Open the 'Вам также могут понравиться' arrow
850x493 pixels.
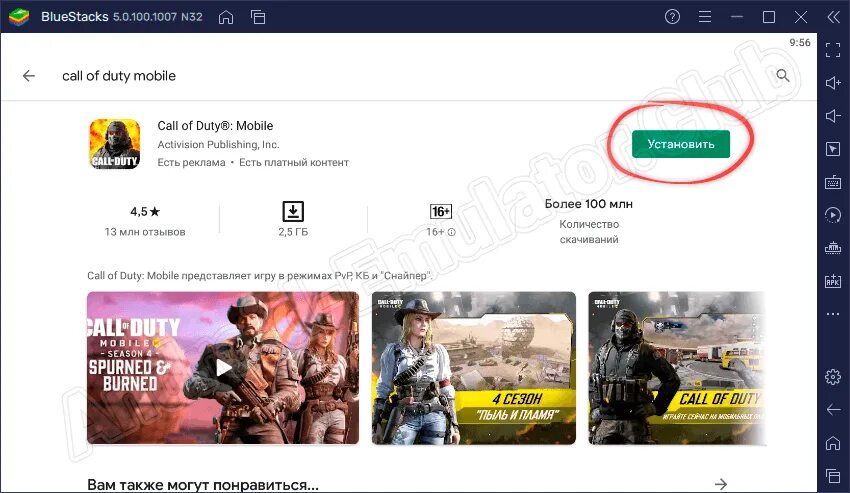pyautogui.click(x=720, y=483)
